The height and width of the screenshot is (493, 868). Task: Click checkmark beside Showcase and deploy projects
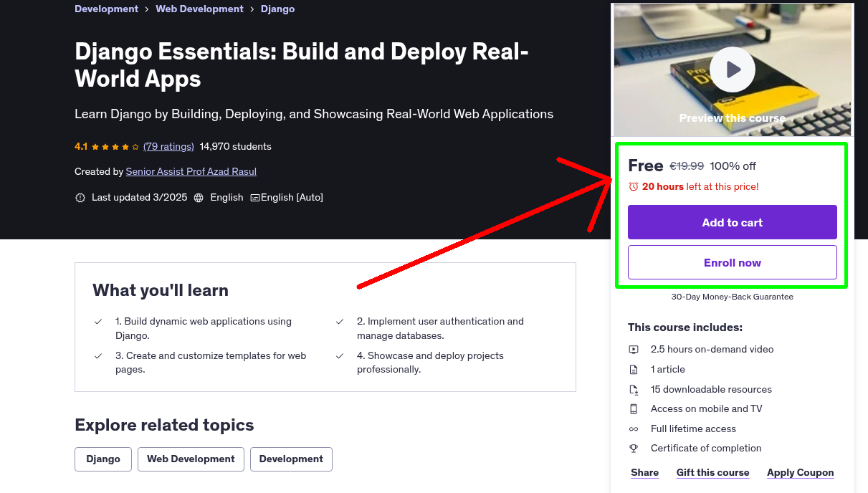coord(340,356)
